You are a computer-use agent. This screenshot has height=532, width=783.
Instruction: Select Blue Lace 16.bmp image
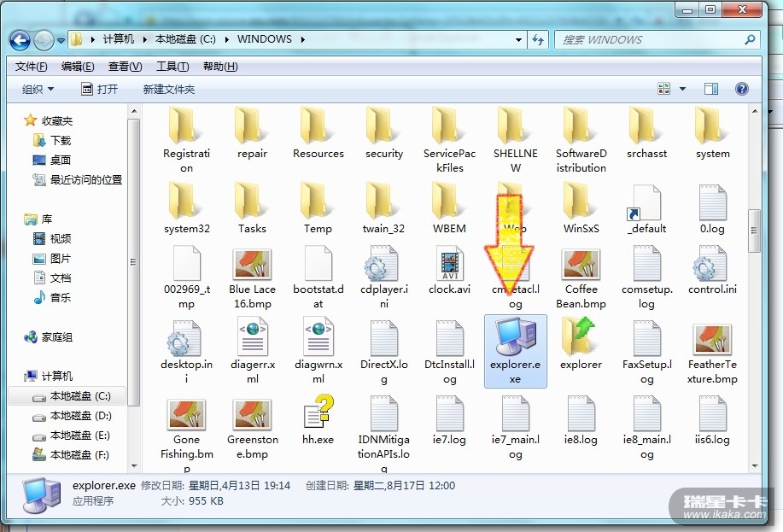(252, 278)
